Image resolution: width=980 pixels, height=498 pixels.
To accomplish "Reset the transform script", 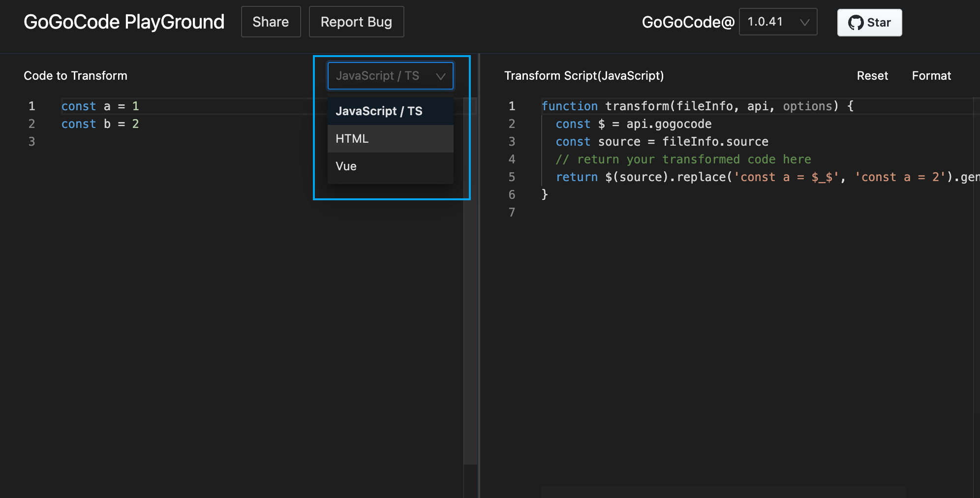I will pyautogui.click(x=872, y=76).
